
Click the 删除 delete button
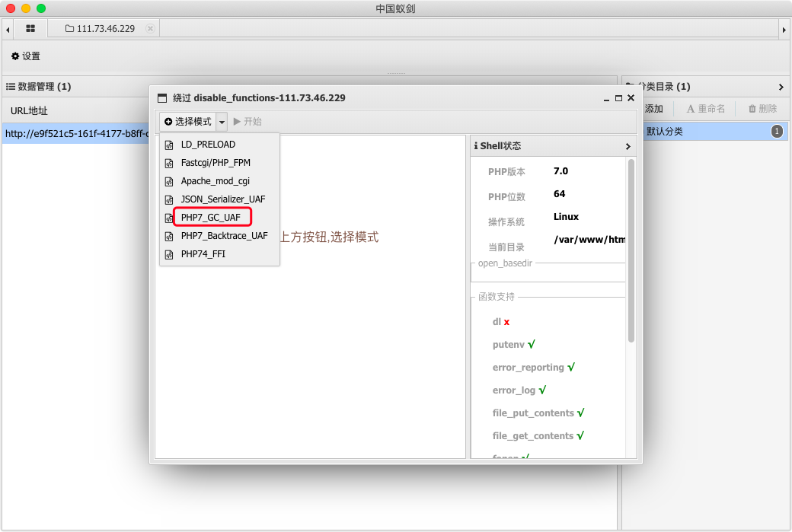tap(763, 109)
